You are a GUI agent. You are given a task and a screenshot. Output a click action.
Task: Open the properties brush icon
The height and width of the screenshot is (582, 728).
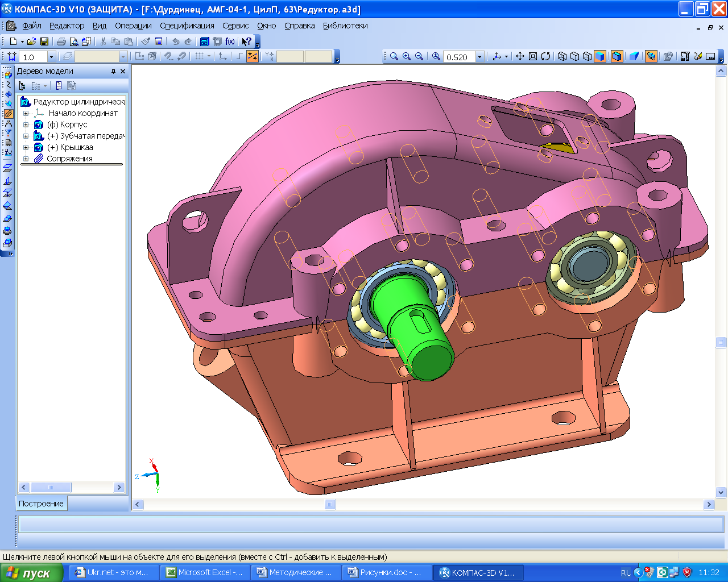[146, 41]
